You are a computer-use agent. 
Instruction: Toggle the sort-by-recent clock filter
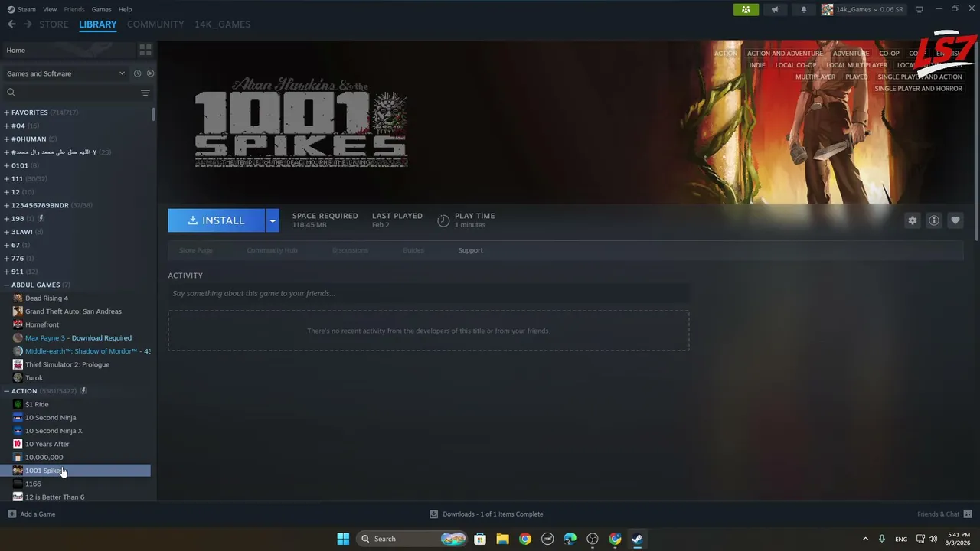[138, 73]
